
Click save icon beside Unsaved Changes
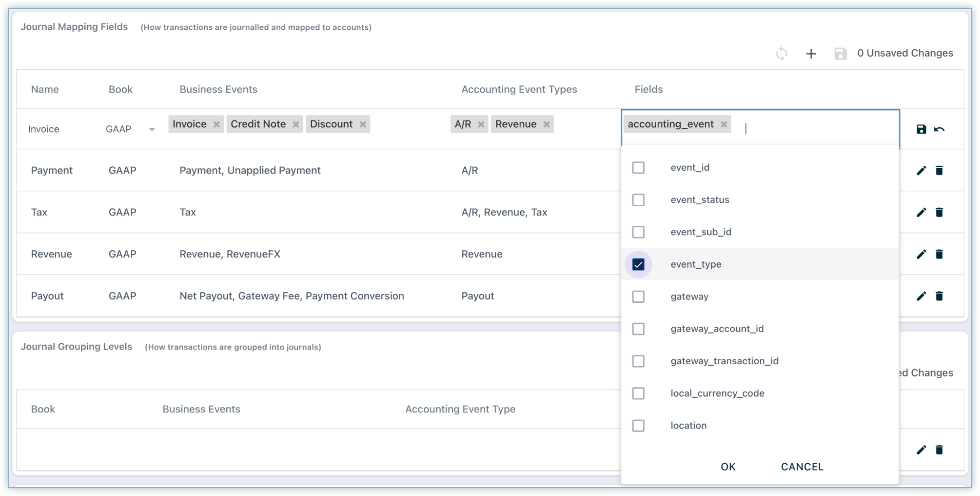[x=840, y=53]
